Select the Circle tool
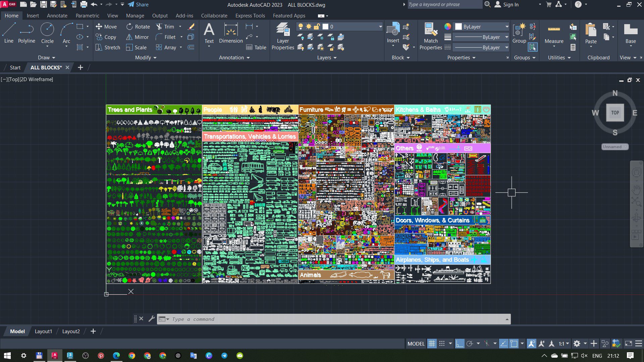The width and height of the screenshot is (644, 362). (x=47, y=34)
